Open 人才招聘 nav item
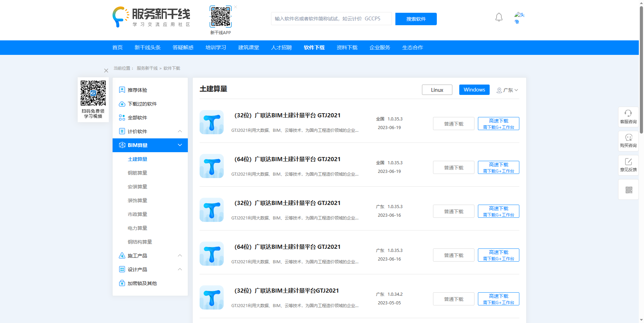 coord(281,48)
